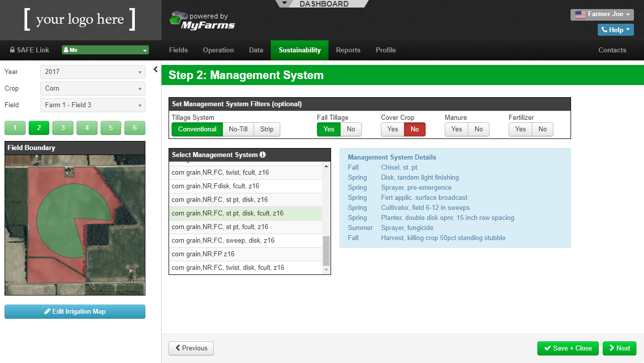Open the Reports menu
This screenshot has height=363, width=644.
(348, 50)
